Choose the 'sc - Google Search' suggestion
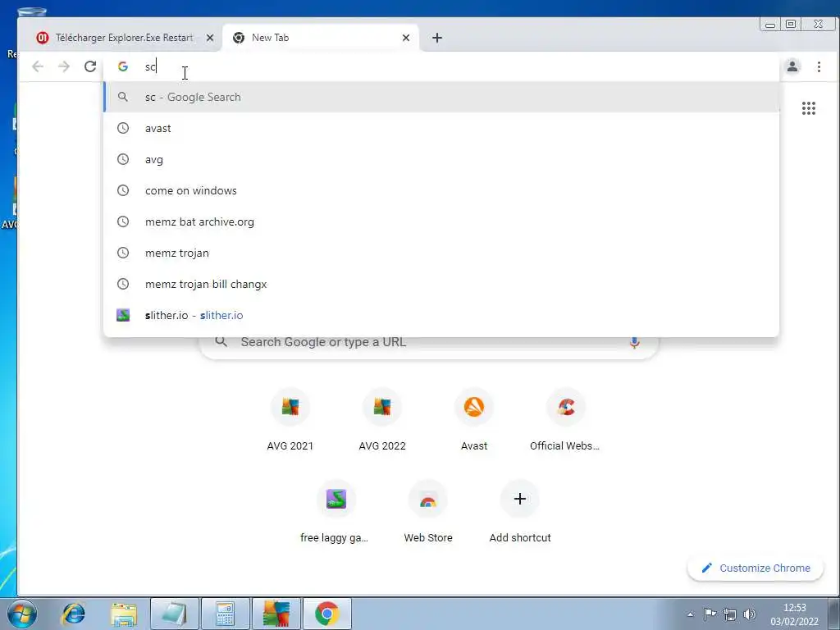Viewport: 840px width, 630px height. tap(441, 97)
